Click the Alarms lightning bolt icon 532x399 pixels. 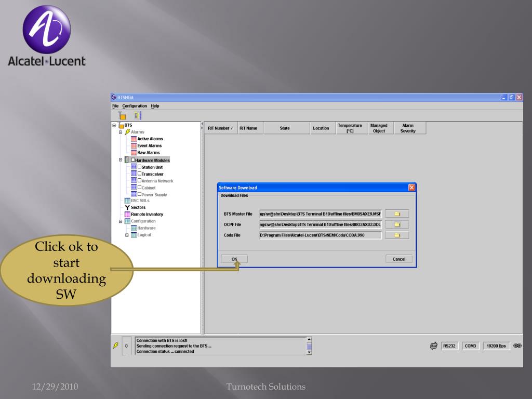click(x=128, y=131)
